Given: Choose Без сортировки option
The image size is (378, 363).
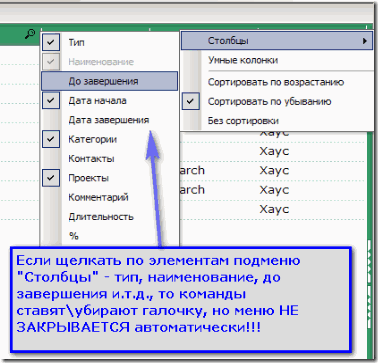Looking at the screenshot, I should (277, 121).
